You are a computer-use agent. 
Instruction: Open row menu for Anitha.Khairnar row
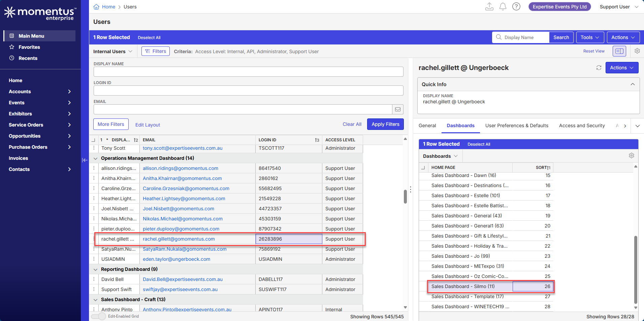[94, 178]
